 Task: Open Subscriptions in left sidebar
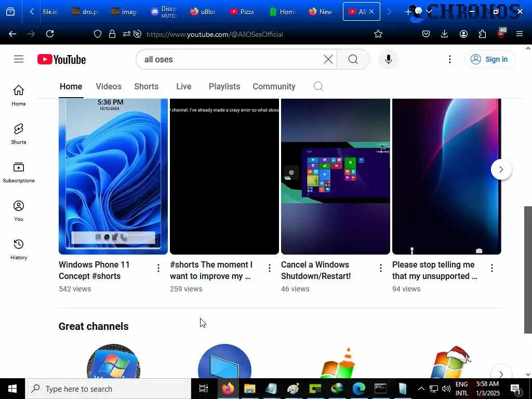19,172
